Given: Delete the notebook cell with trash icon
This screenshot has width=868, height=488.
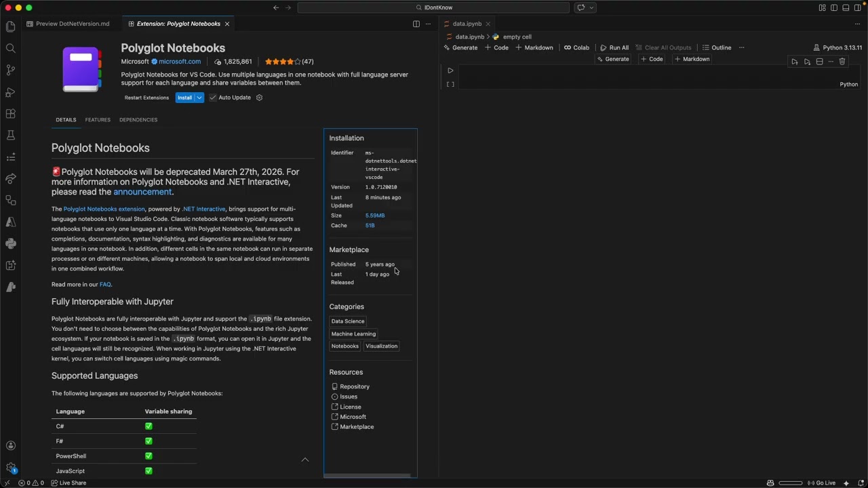Looking at the screenshot, I should pos(842,62).
